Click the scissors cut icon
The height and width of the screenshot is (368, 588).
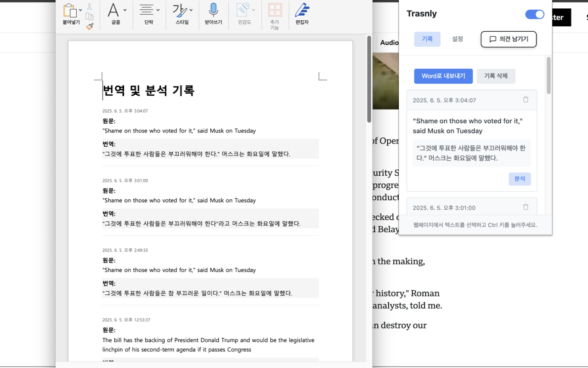tap(90, 6)
